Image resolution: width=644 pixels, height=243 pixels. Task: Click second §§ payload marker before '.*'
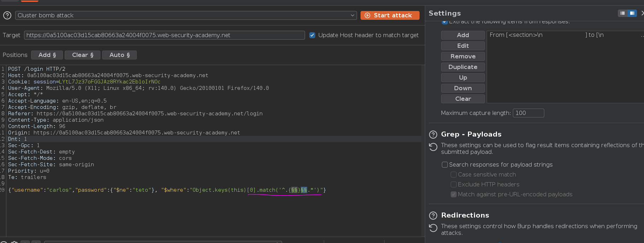(304, 190)
